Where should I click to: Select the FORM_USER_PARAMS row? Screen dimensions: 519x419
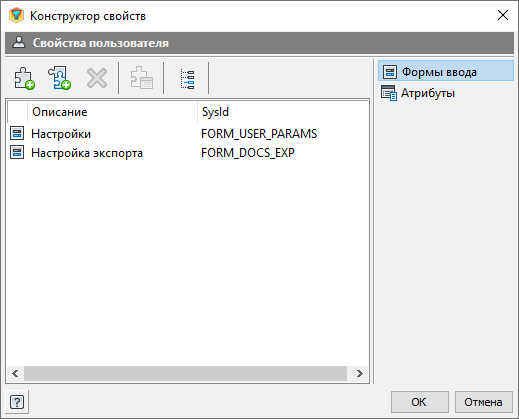click(188, 134)
